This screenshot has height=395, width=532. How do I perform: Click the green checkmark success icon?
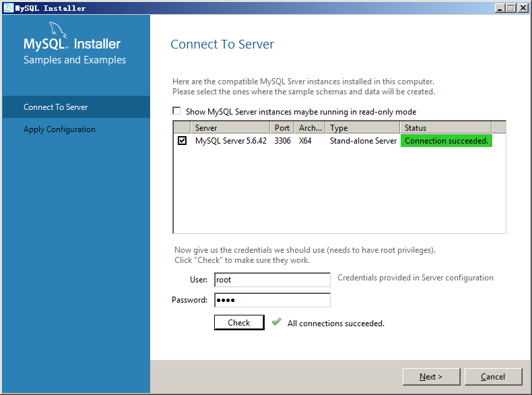pyautogui.click(x=277, y=322)
